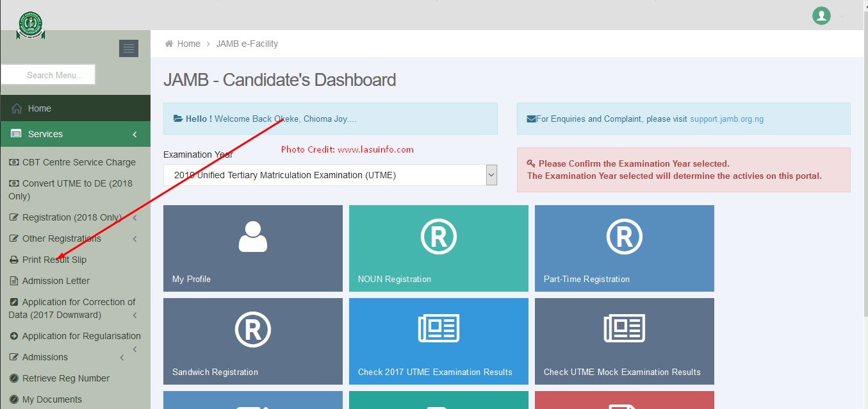Expand Application for Correction of Data chevron

tap(135, 315)
